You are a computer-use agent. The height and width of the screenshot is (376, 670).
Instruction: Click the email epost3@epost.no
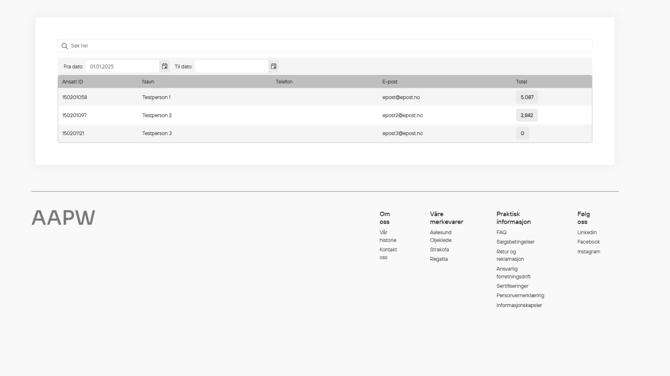pyautogui.click(x=403, y=133)
